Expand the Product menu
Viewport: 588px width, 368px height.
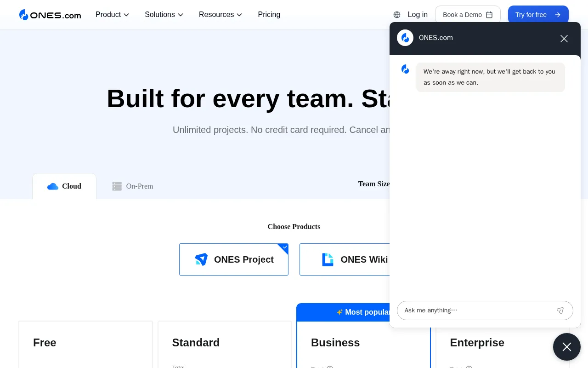click(112, 15)
